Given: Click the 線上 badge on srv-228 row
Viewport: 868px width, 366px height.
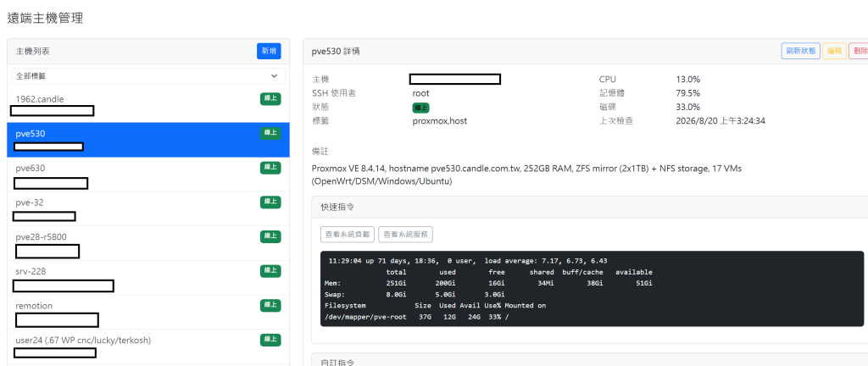Looking at the screenshot, I should [x=270, y=271].
